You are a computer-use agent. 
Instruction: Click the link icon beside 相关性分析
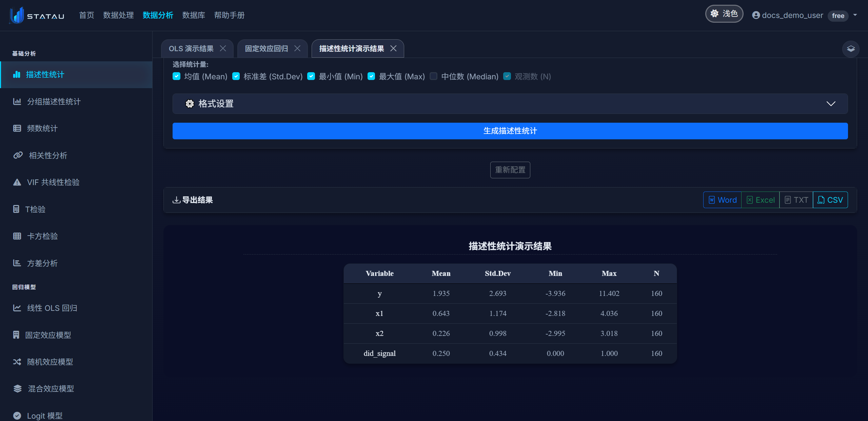(x=18, y=155)
